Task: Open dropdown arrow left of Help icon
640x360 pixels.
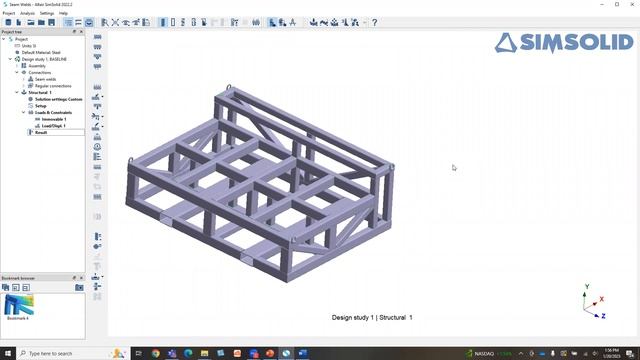Action: [x=365, y=22]
